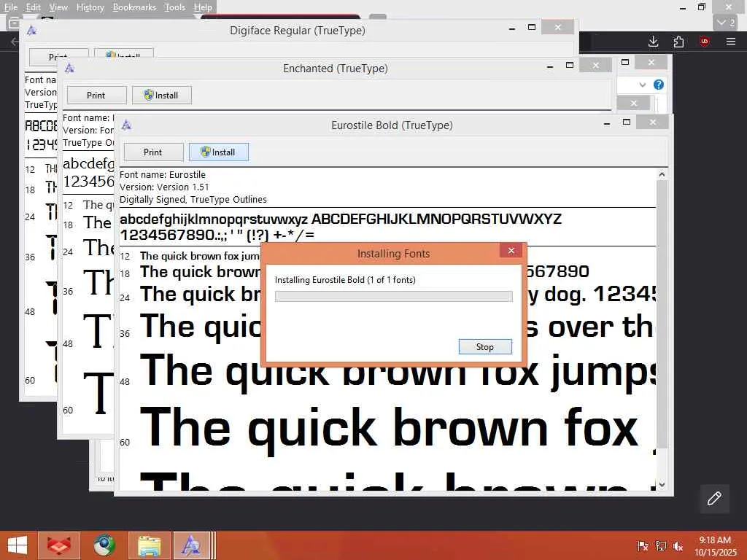Click the 'Version: Version 1.51' text
The width and height of the screenshot is (747, 560).
(164, 187)
